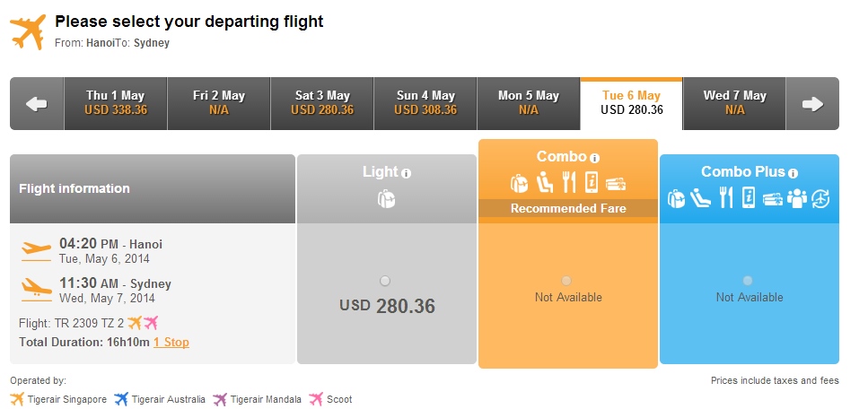Click the previous dates left arrow
This screenshot has width=868, height=409.
(37, 104)
